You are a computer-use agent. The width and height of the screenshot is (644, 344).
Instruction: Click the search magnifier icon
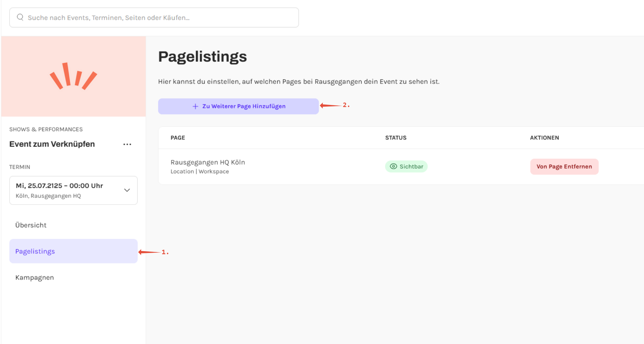[20, 17]
